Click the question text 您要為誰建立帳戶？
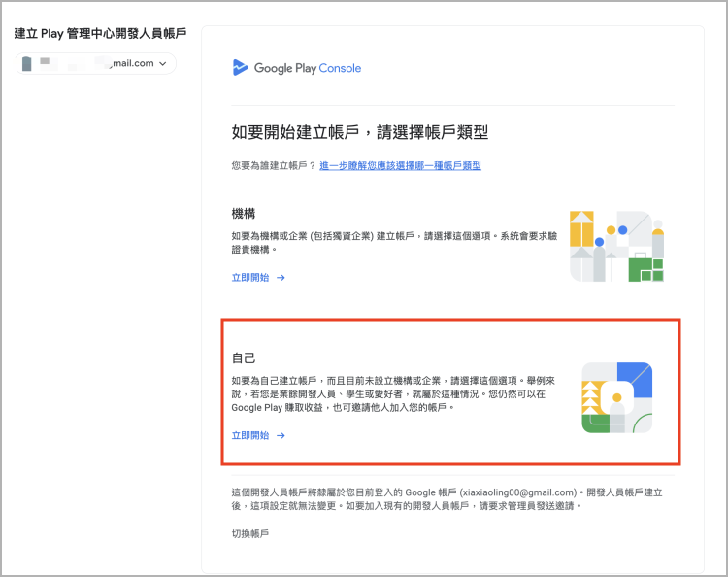The height and width of the screenshot is (577, 728). (x=274, y=166)
